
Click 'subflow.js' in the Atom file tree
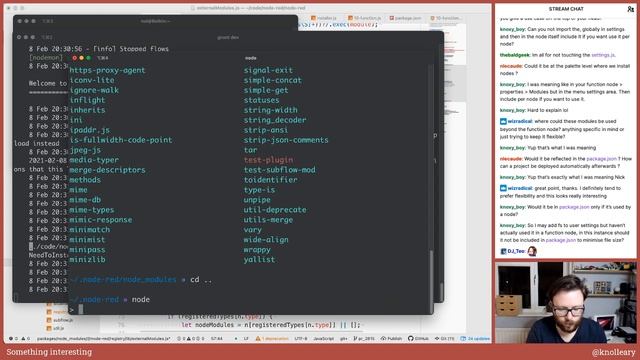[63, 320]
